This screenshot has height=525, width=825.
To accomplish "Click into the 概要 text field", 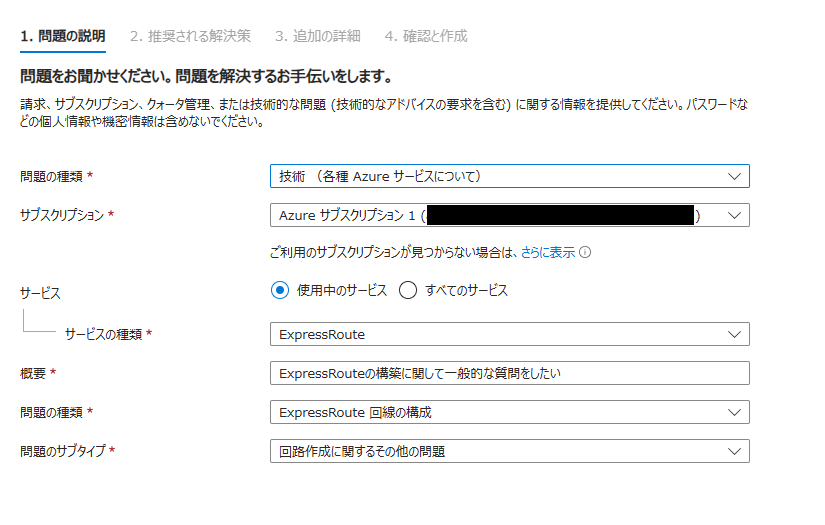I will [510, 373].
